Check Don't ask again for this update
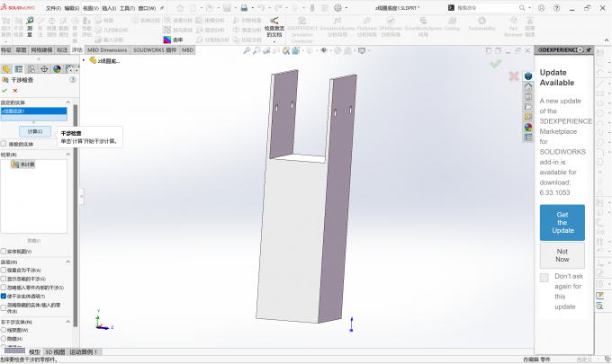The width and height of the screenshot is (612, 364). point(544,278)
